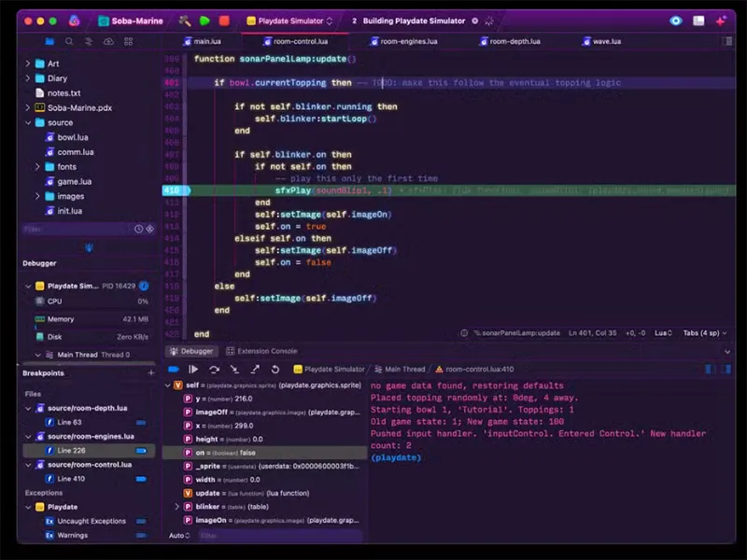Click the green Run button in the toolbar
Screen dimensions: 747x560
point(204,20)
